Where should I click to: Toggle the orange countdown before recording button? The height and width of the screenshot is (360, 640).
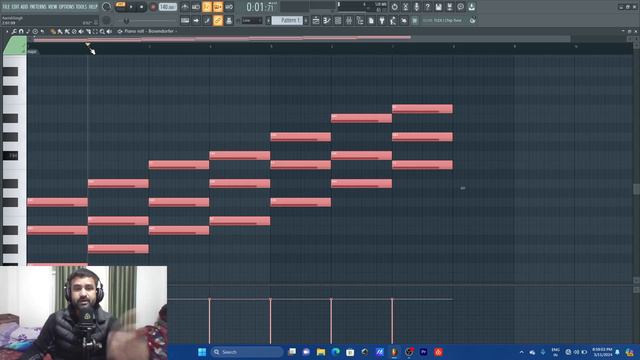point(207,7)
